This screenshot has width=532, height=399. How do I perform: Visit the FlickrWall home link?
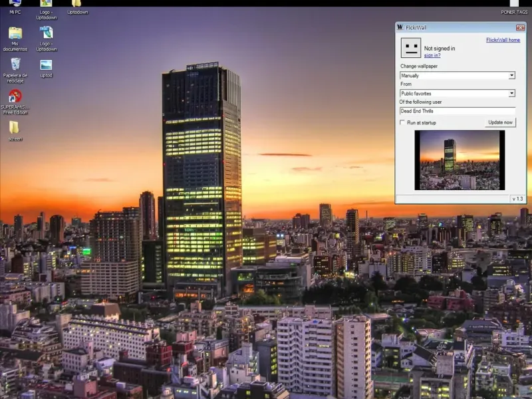[x=503, y=40]
